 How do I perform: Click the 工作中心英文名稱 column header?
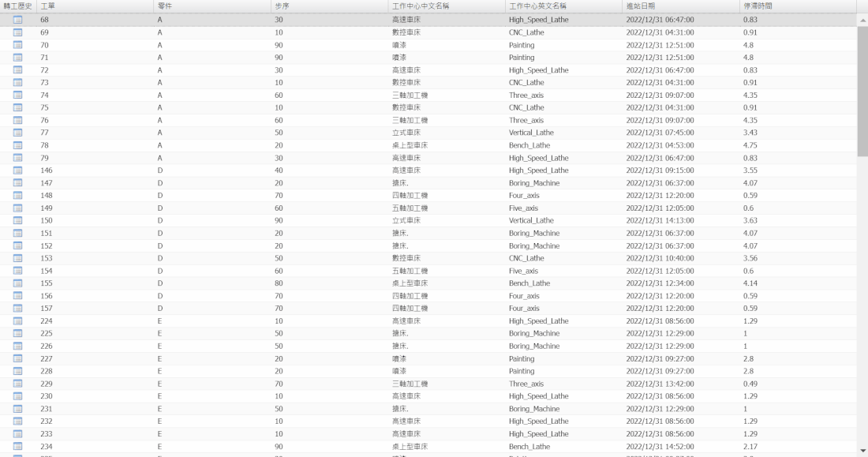pos(537,6)
